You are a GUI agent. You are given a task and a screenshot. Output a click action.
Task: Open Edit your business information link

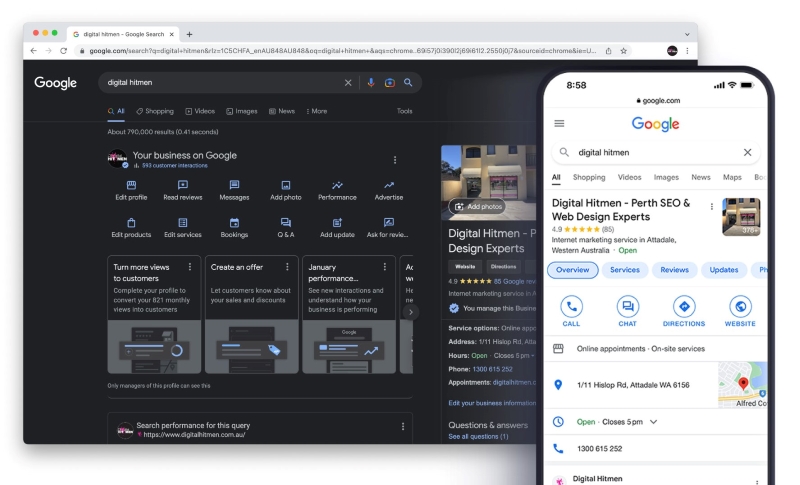(492, 403)
